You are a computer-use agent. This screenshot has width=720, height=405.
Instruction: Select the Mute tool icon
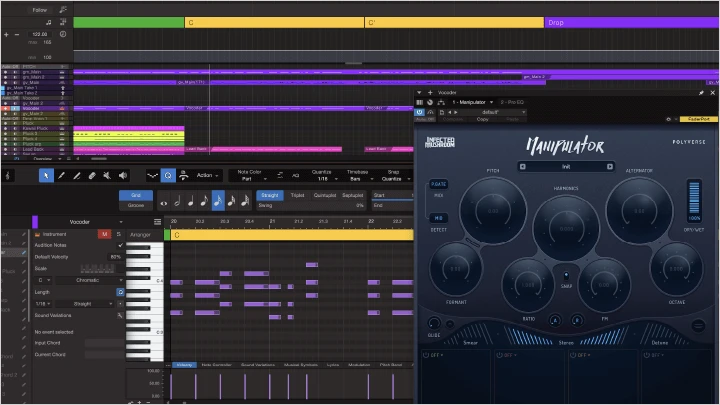pos(107,175)
